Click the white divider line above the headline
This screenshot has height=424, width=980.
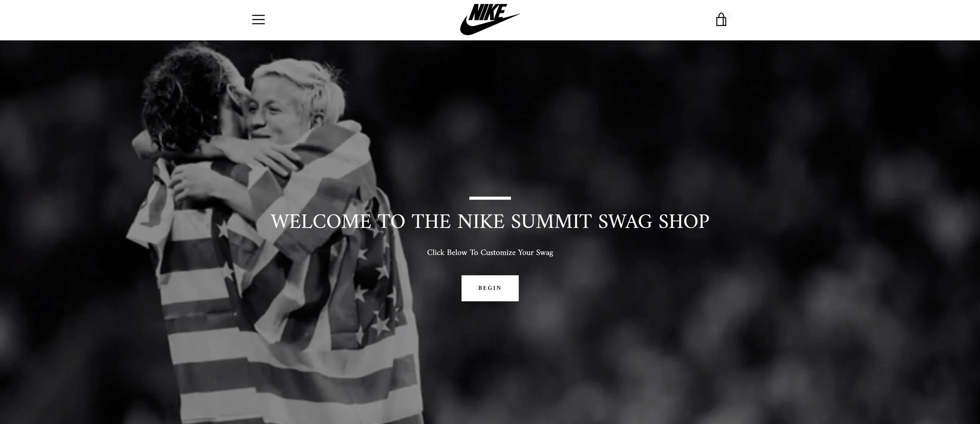(x=490, y=198)
